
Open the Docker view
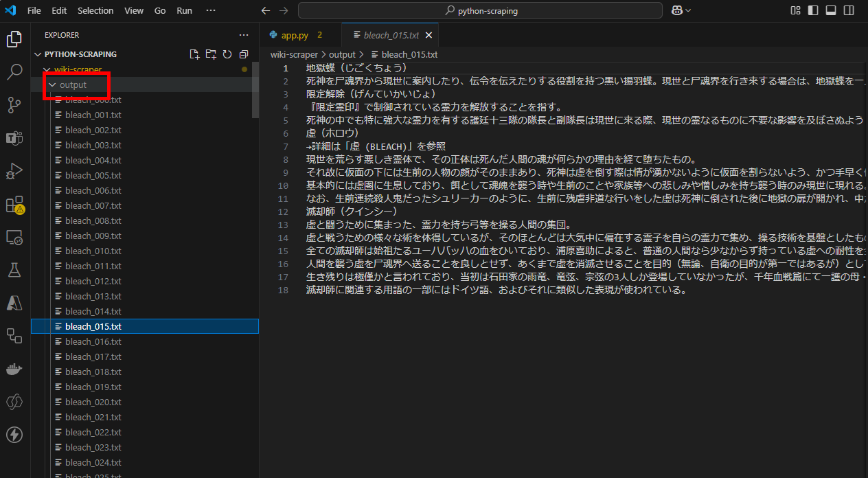14,369
